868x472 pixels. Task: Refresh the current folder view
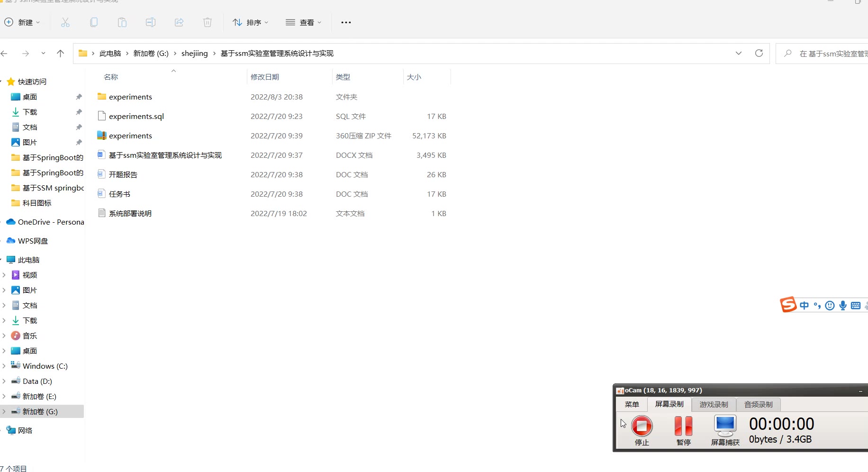point(759,53)
